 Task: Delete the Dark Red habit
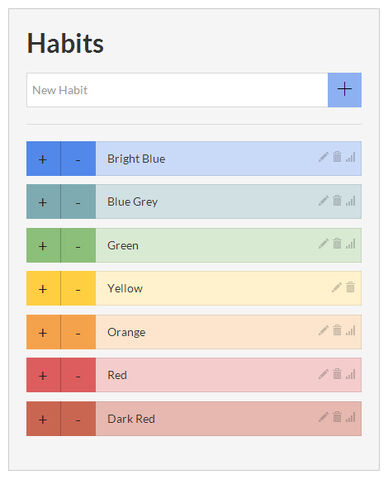pos(337,417)
